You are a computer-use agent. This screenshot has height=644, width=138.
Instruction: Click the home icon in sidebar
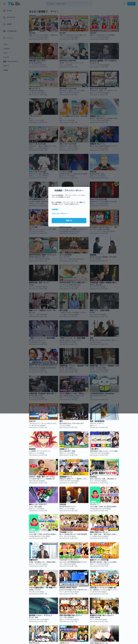pos(4,11)
